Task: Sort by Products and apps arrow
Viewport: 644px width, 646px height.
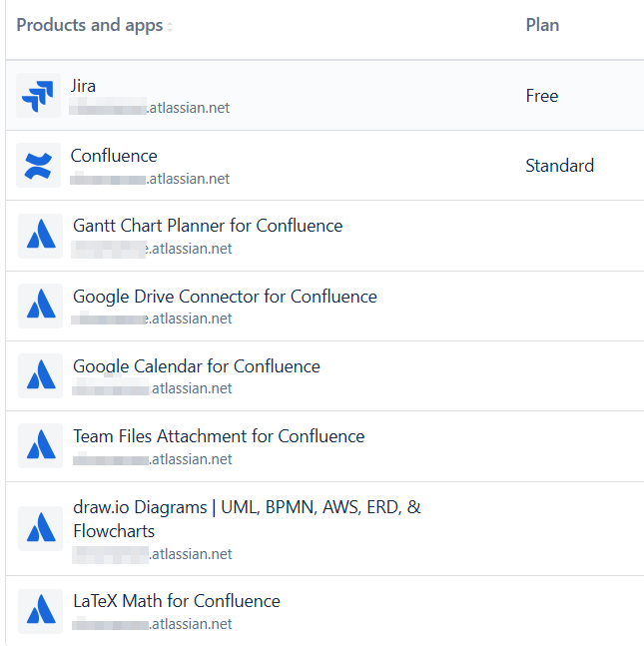Action: (x=170, y=26)
